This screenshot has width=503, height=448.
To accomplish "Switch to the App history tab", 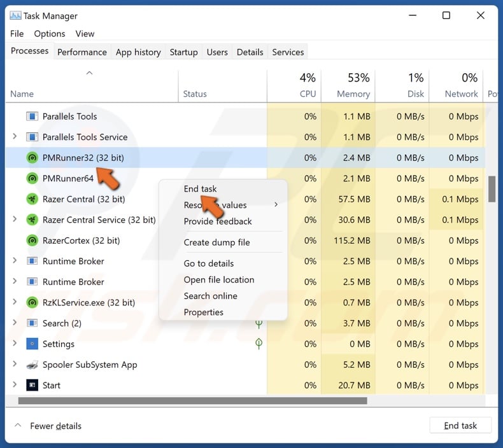I will click(x=138, y=52).
